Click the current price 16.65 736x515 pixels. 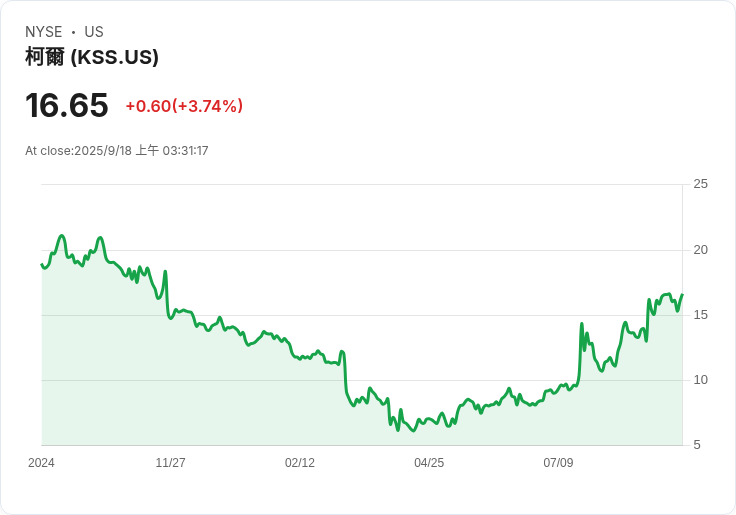66,105
